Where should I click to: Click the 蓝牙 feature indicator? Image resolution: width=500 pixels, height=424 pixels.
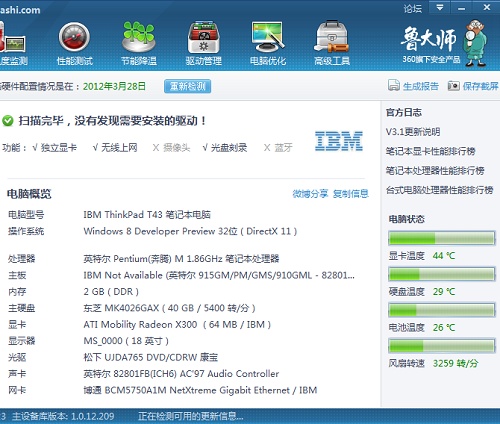point(278,147)
